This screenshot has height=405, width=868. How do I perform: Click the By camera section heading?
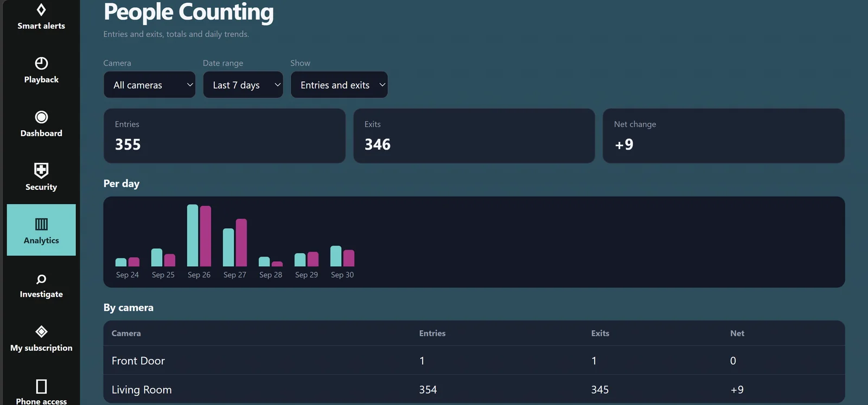[129, 307]
